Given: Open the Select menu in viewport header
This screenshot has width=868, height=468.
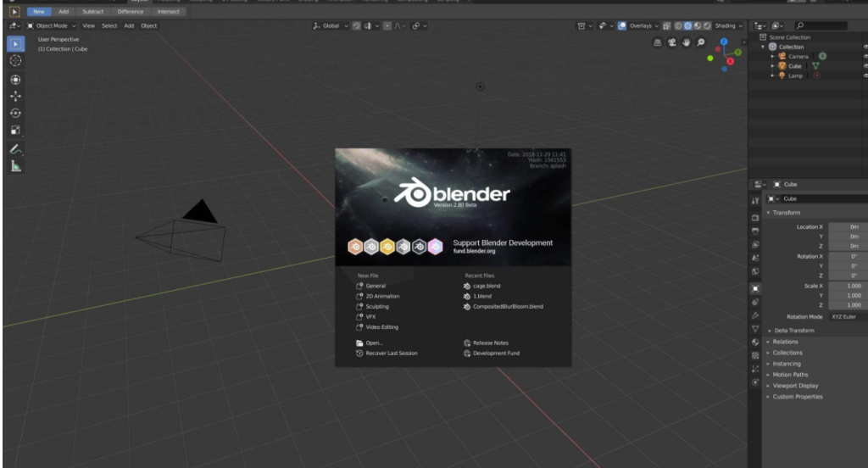Looking at the screenshot, I should pyautogui.click(x=109, y=26).
